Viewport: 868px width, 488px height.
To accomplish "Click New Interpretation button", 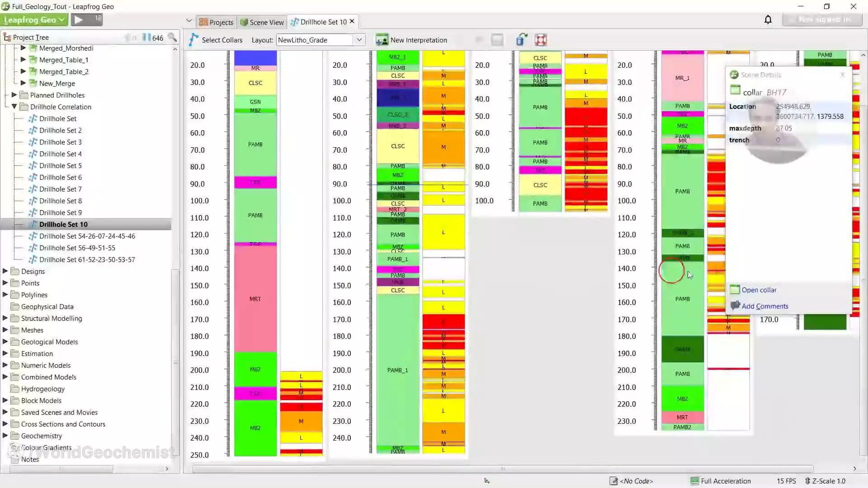I will (411, 40).
